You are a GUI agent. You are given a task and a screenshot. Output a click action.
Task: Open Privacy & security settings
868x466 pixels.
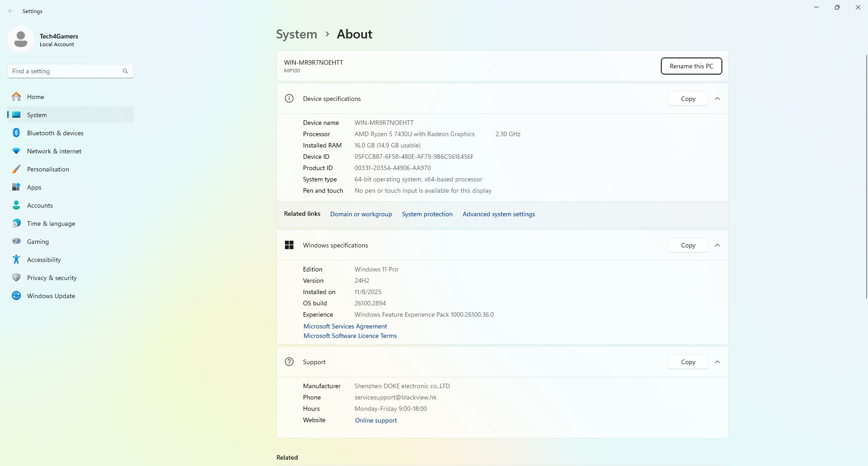tap(52, 277)
